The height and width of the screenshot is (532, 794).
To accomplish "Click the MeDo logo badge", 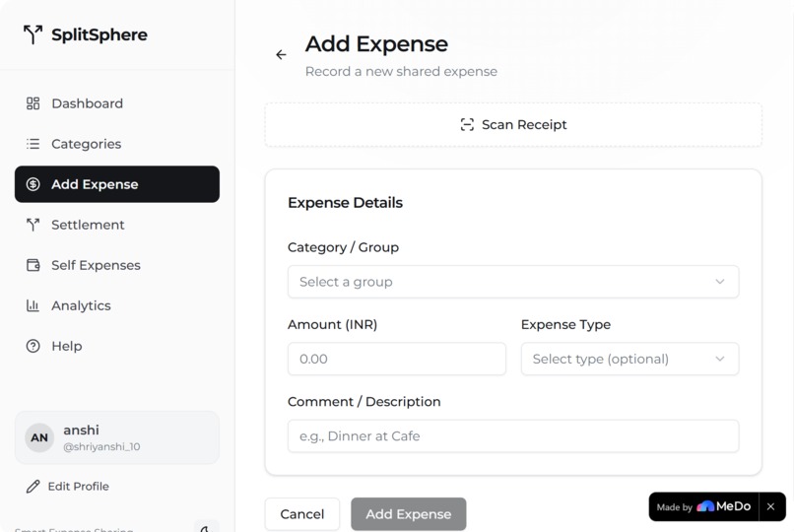I will [x=724, y=506].
